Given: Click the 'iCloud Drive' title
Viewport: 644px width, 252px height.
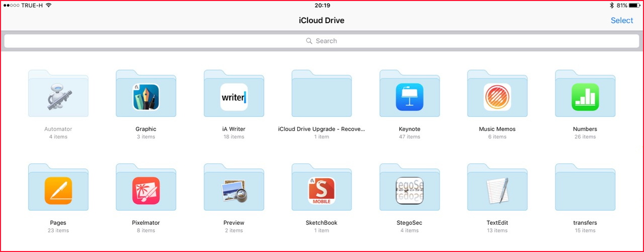Looking at the screenshot, I should (x=321, y=21).
